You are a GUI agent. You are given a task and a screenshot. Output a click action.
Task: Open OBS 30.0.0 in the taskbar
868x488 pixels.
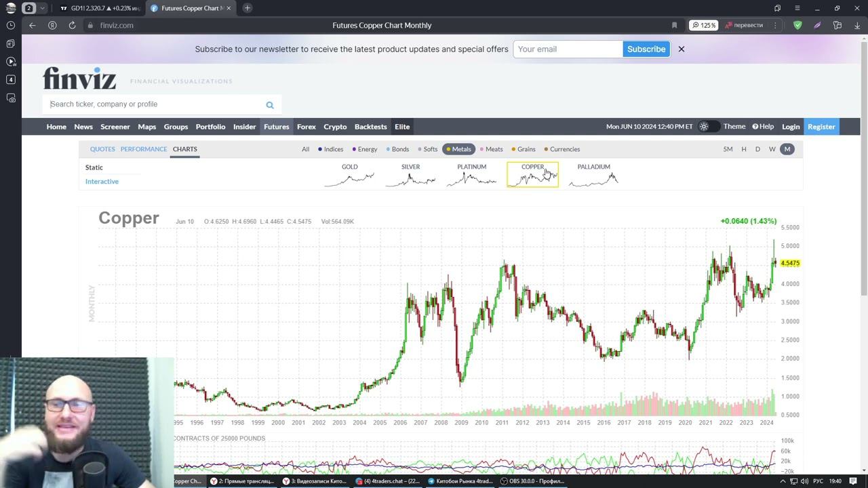[532, 481]
